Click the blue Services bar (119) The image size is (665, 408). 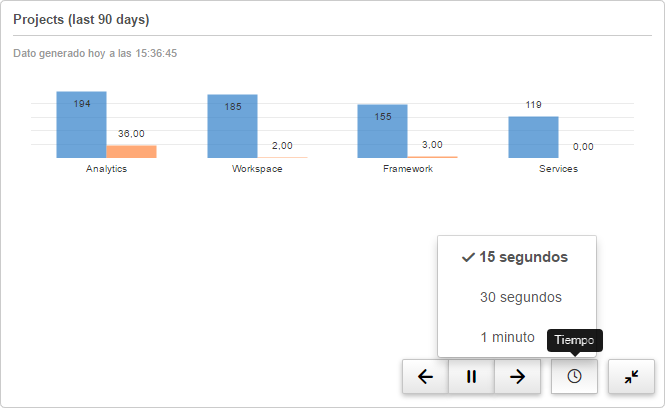pyautogui.click(x=533, y=137)
